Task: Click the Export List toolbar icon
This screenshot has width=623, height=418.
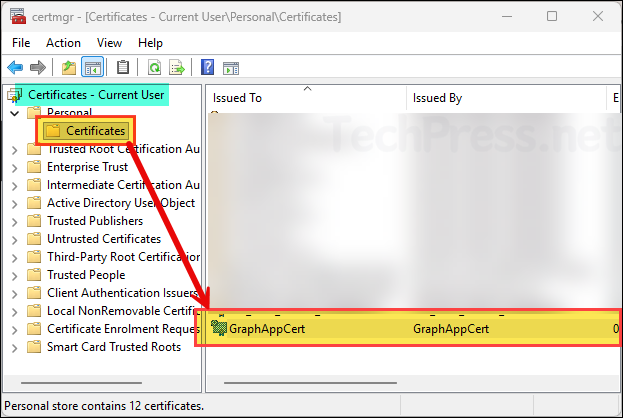Action: (176, 67)
